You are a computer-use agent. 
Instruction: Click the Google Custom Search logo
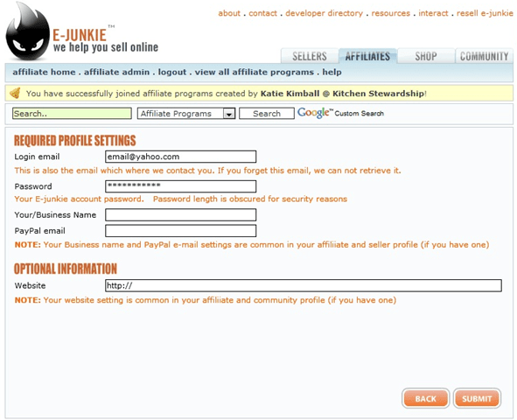[340, 113]
